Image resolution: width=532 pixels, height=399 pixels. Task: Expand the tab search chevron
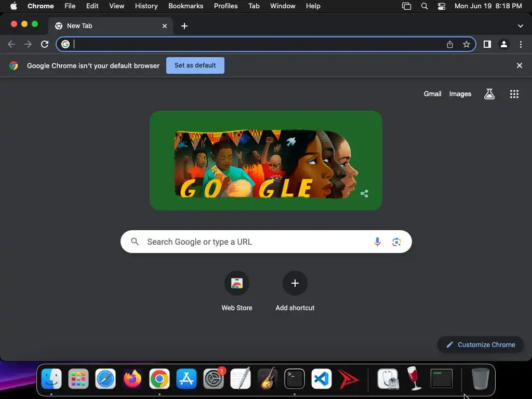(x=521, y=26)
